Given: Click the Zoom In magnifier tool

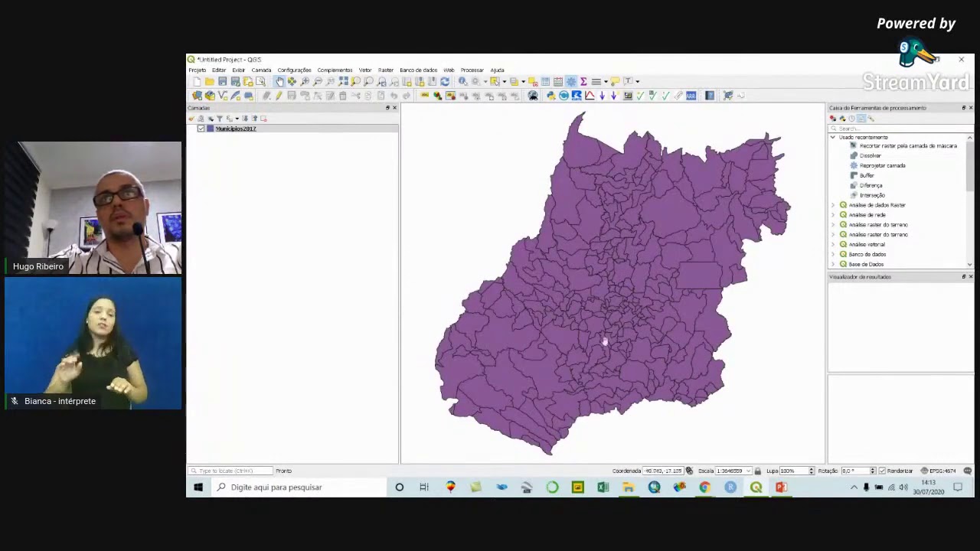Looking at the screenshot, I should pyautogui.click(x=304, y=81).
